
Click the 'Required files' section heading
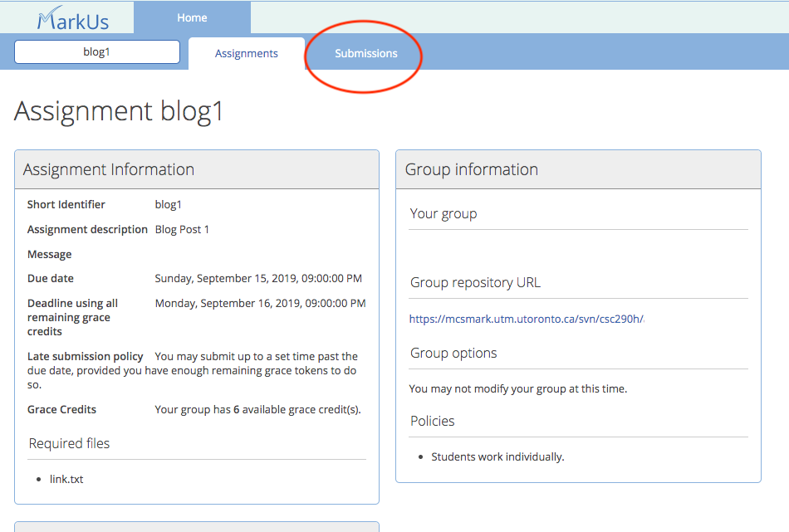pos(69,443)
